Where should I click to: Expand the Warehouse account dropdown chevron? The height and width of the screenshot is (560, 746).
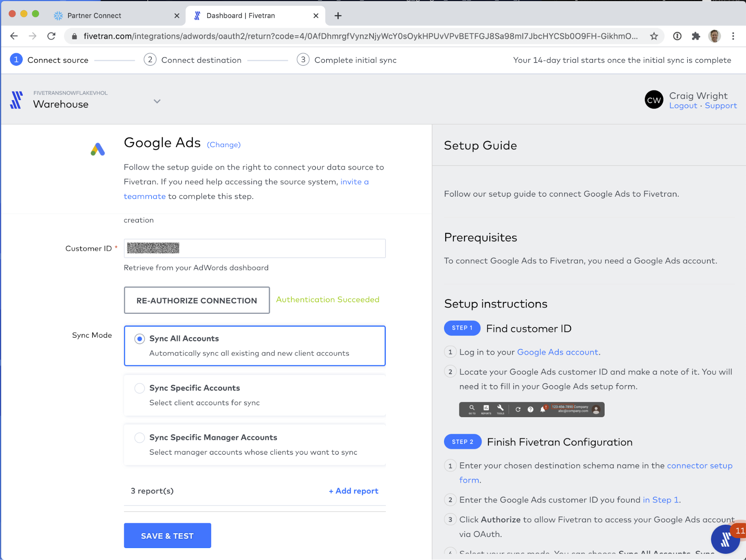(x=157, y=101)
